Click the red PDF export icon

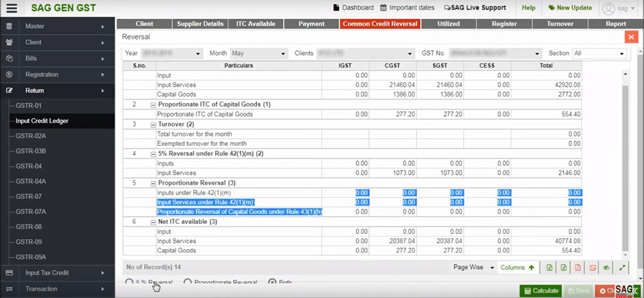coord(578,267)
